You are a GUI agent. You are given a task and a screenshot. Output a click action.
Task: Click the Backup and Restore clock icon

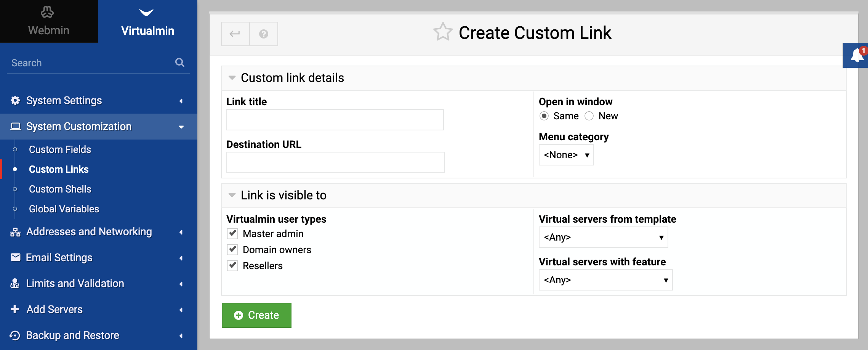[x=14, y=336]
